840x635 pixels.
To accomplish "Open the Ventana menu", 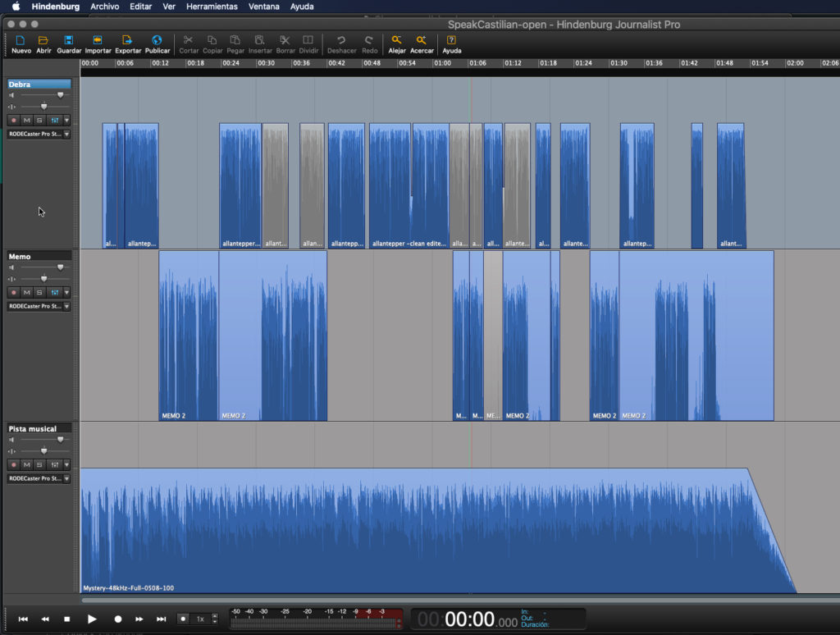I will click(x=263, y=7).
